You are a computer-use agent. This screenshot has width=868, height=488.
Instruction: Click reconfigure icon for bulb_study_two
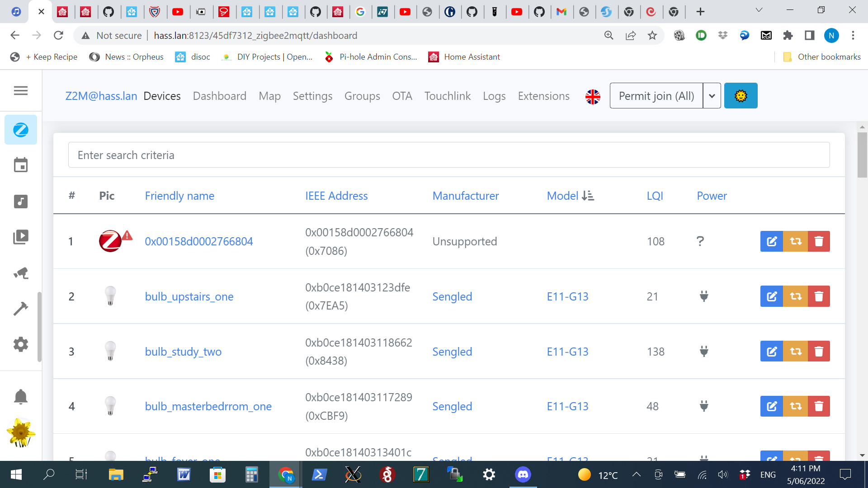click(795, 352)
